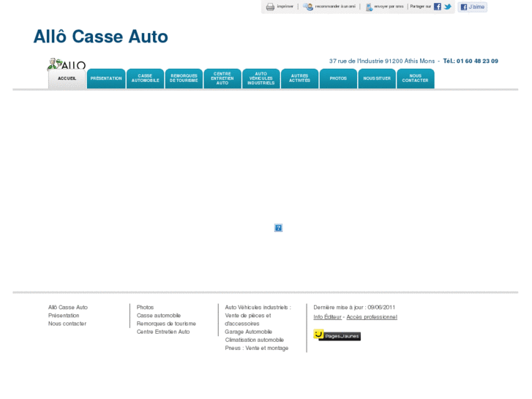Open the PagesJaunes badge logo
This screenshot has height=399, width=532.
click(x=337, y=335)
